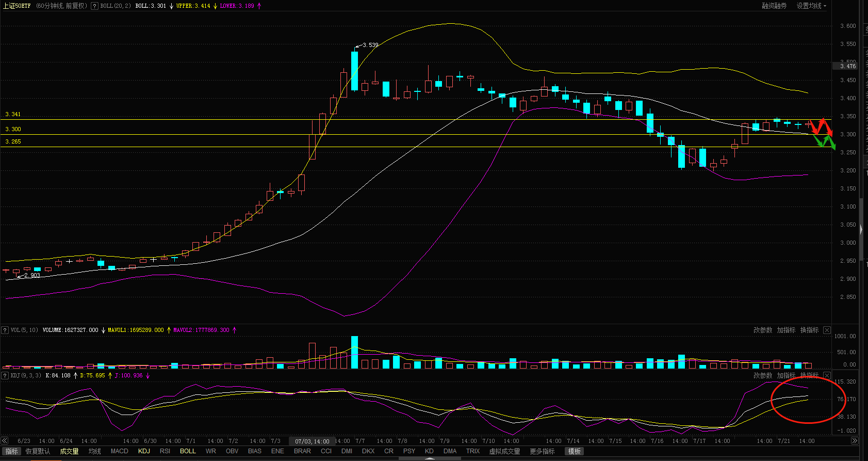Click the 2.903 low price label
Screen dimensions: 868x461
(x=32, y=275)
